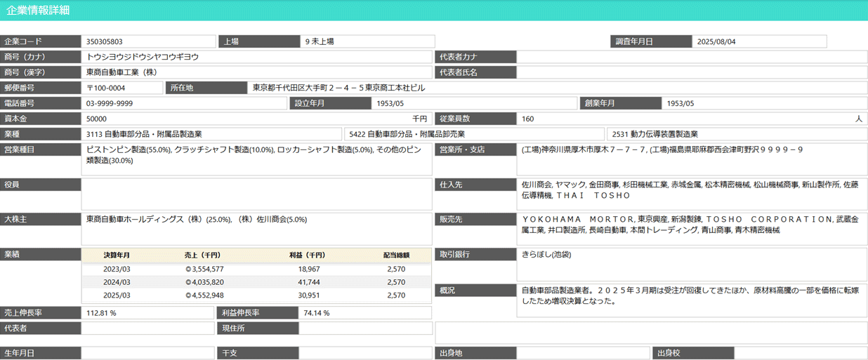
Task: Click the empty 代表者 field
Action: click(x=147, y=328)
